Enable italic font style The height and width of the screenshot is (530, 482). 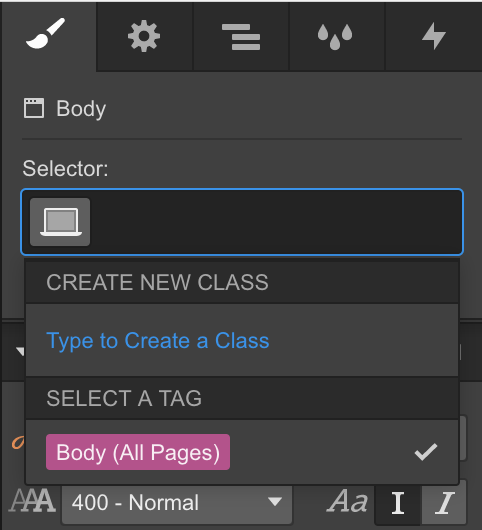coord(444,503)
